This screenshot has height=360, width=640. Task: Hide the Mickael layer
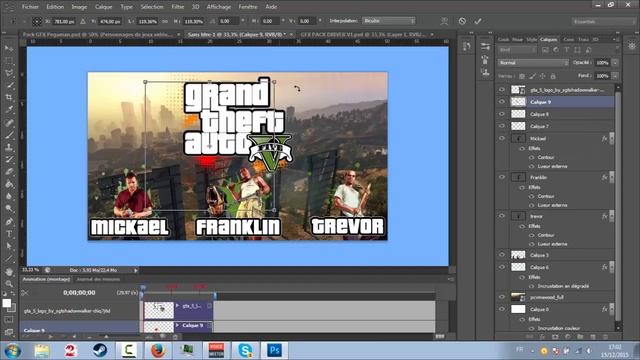(x=502, y=138)
